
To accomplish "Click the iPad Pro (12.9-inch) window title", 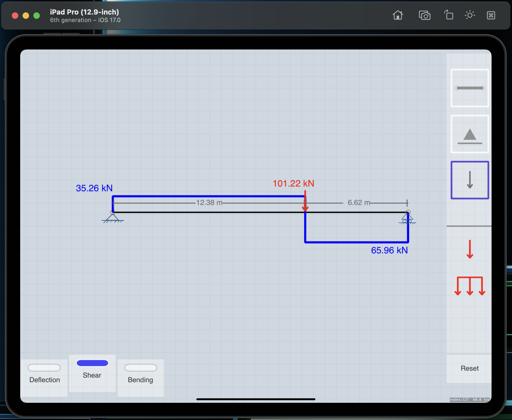I will 84,12.
